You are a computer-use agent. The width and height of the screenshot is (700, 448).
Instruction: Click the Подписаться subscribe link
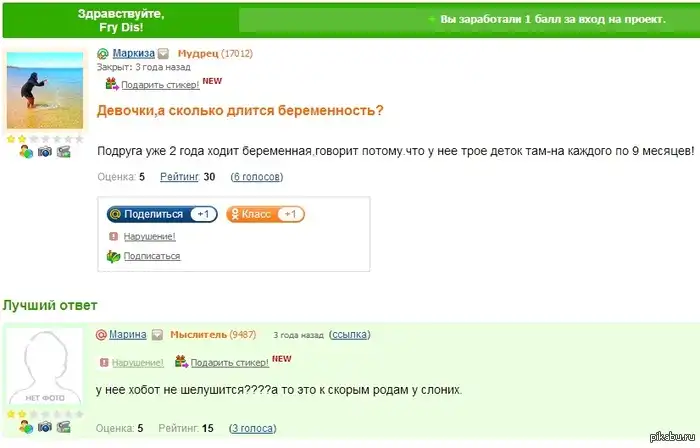click(151, 256)
